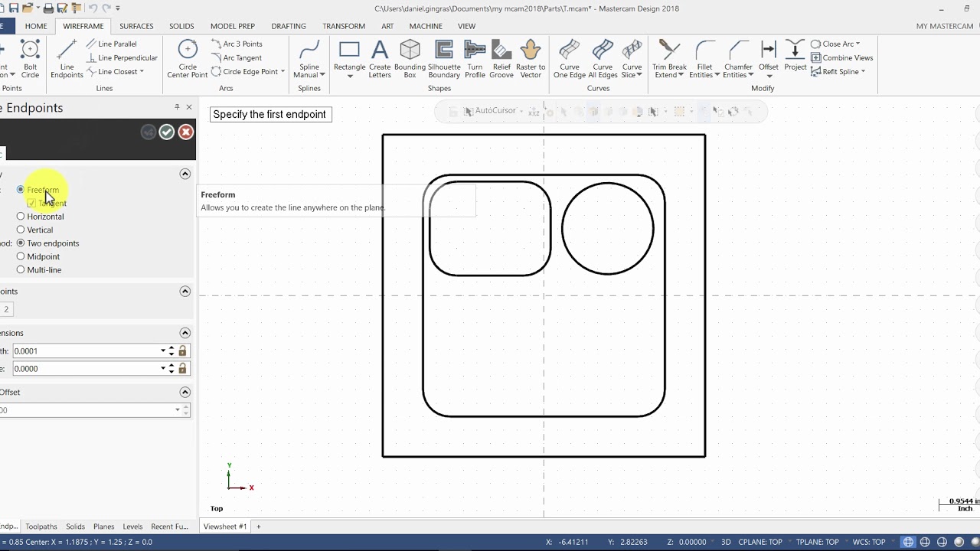Add a new viewsheet with the plus button
Screen dimensions: 980x551
(258, 527)
